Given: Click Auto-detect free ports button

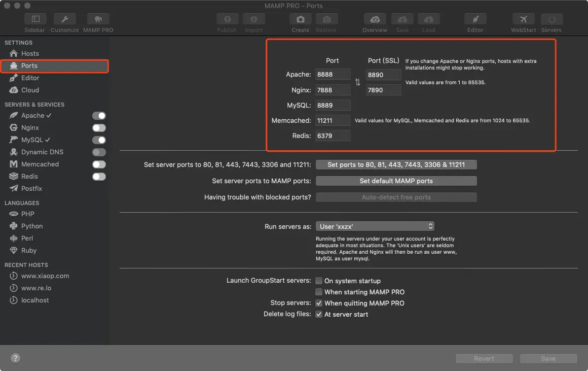Looking at the screenshot, I should pos(396,197).
